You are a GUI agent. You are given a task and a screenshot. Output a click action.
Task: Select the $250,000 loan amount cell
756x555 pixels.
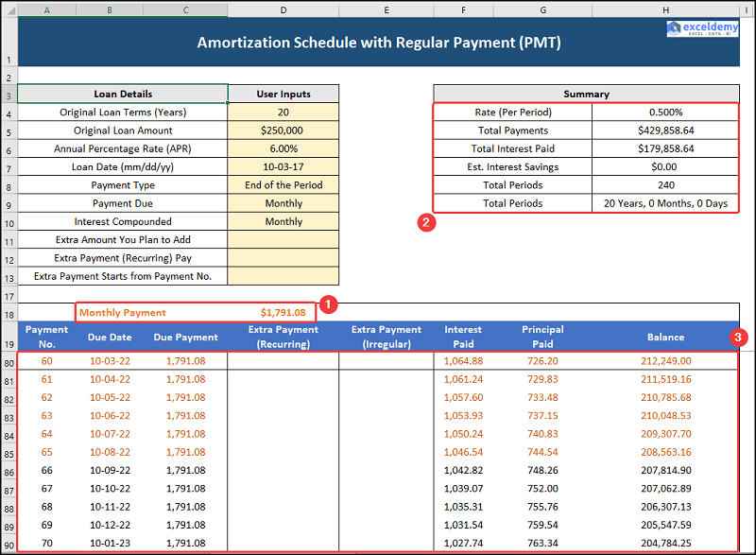coord(283,130)
